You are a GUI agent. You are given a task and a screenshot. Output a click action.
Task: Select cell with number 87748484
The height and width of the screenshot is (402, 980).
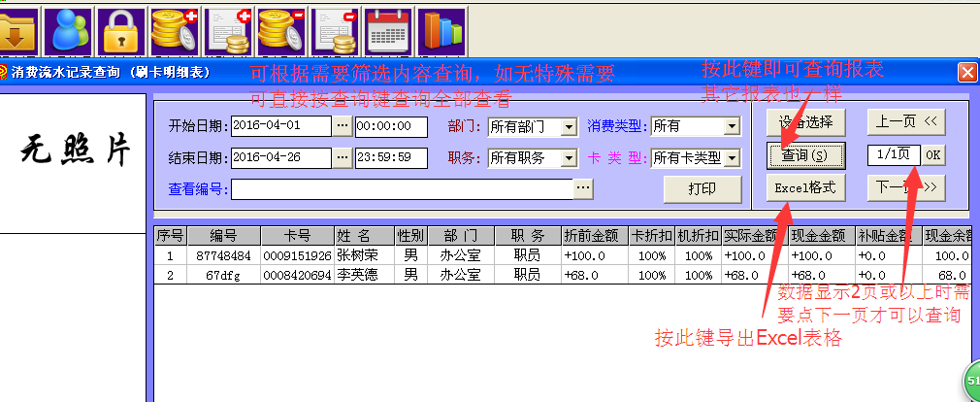[x=224, y=255]
